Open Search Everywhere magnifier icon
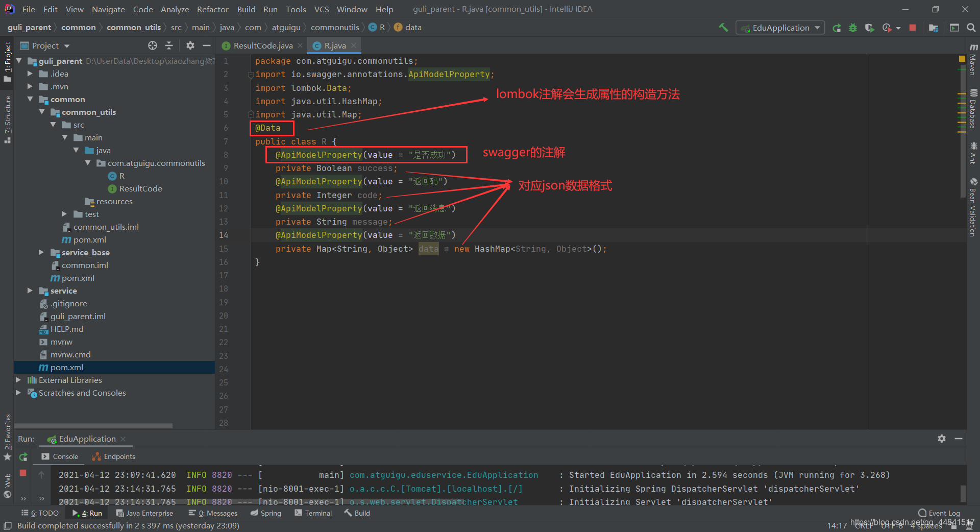The width and height of the screenshot is (980, 532). pos(971,28)
